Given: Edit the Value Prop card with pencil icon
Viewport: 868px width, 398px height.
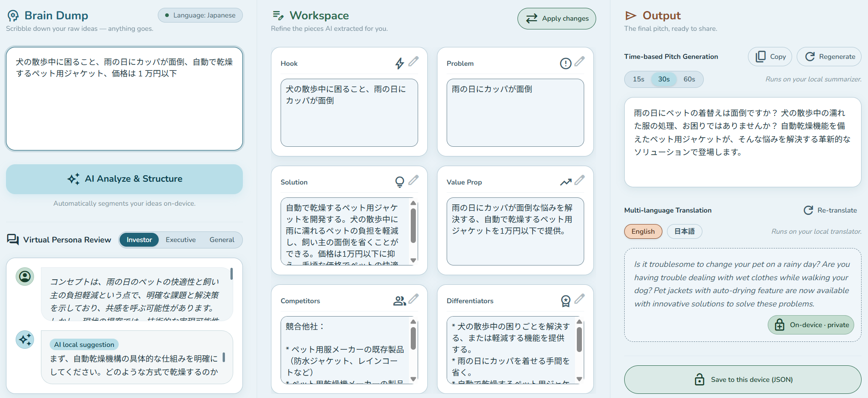Looking at the screenshot, I should (x=580, y=180).
